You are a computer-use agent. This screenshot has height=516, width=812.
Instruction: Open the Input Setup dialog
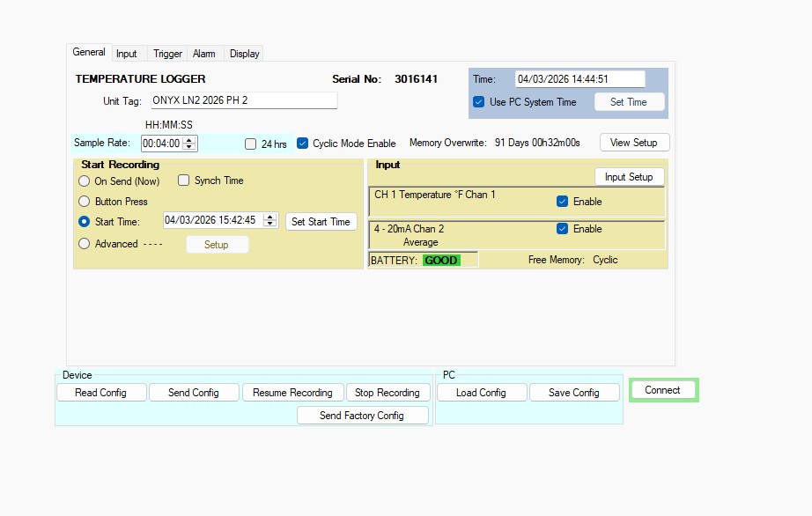pyautogui.click(x=629, y=176)
